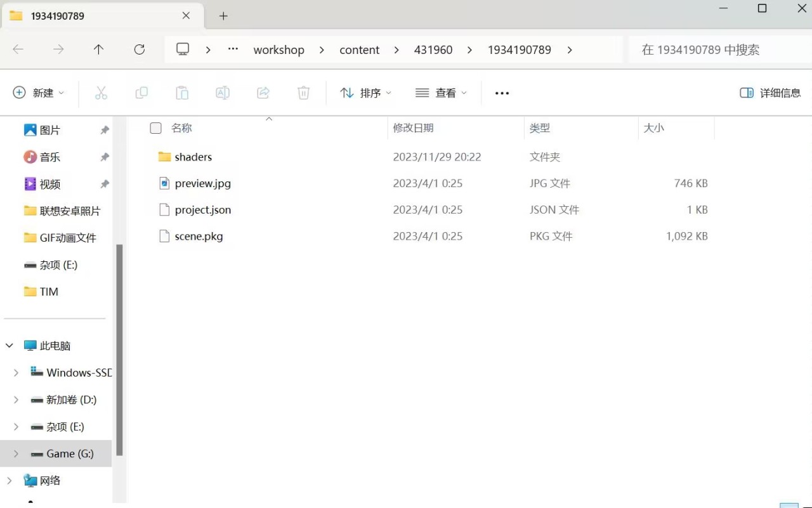Open 视频 in the sidebar
Screen dimensions: 812x508
coord(49,185)
